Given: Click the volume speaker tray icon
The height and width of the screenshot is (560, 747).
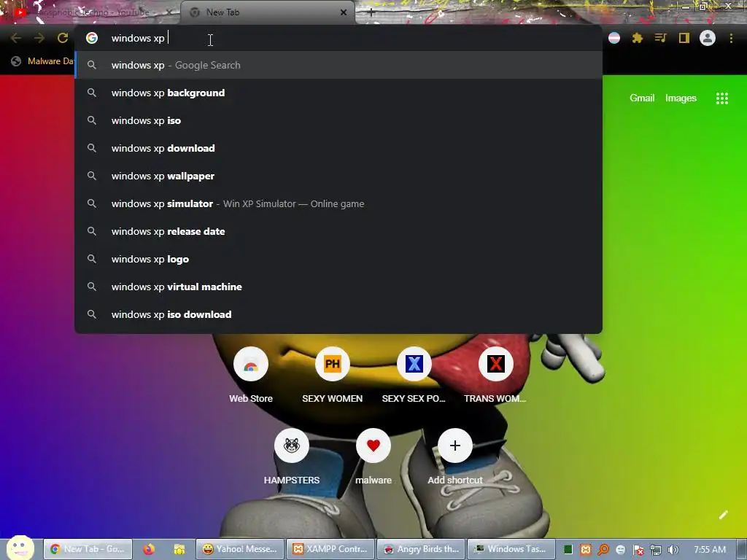Looking at the screenshot, I should 673,550.
